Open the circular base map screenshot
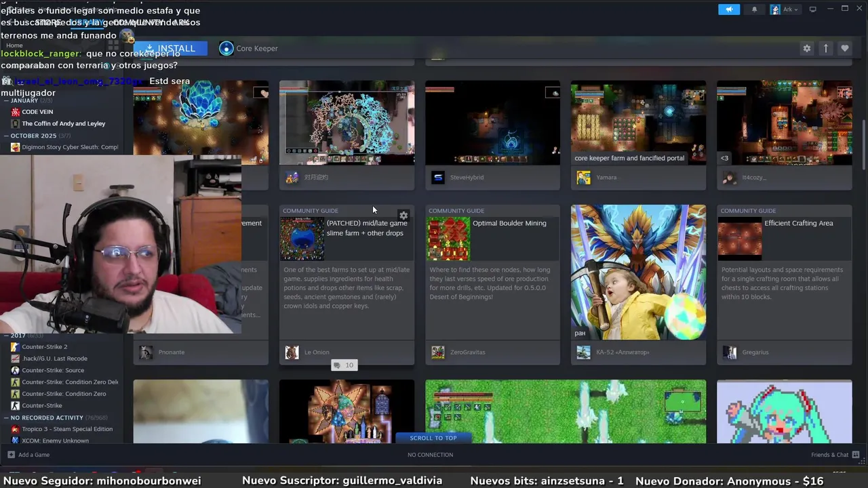This screenshot has height=488, width=868. (x=347, y=123)
